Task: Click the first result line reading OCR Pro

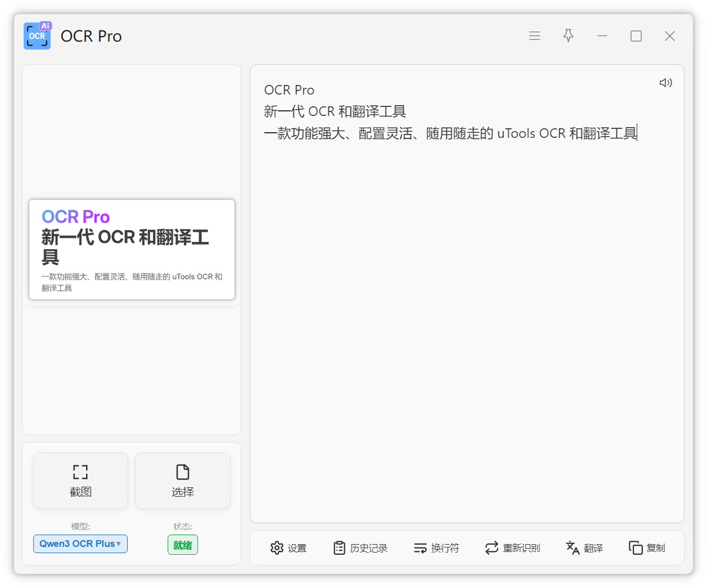Action: coord(289,90)
